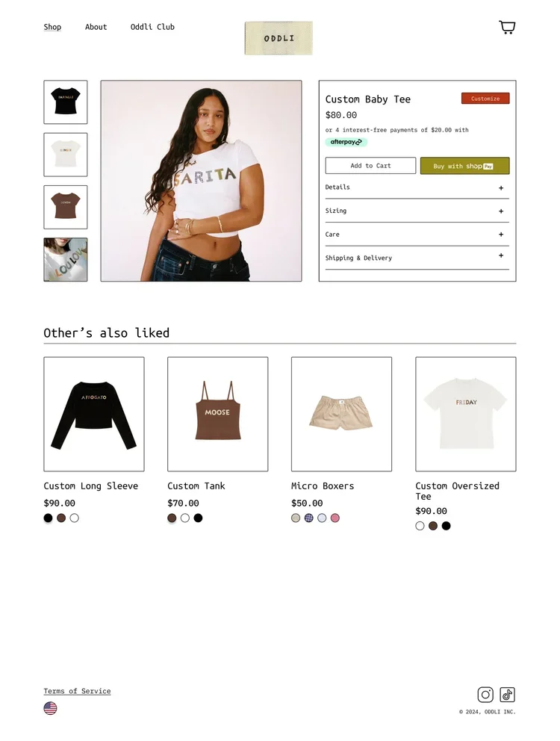The width and height of the screenshot is (560, 741).
Task: Expand the Details section
Action: 417,187
